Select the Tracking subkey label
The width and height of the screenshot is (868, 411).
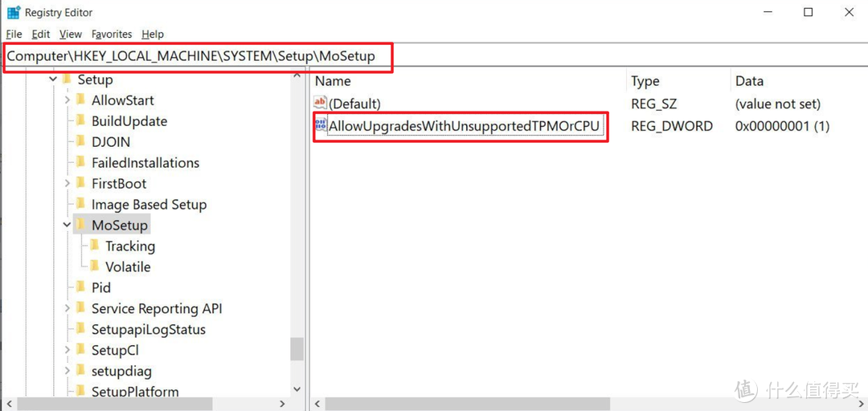click(130, 246)
